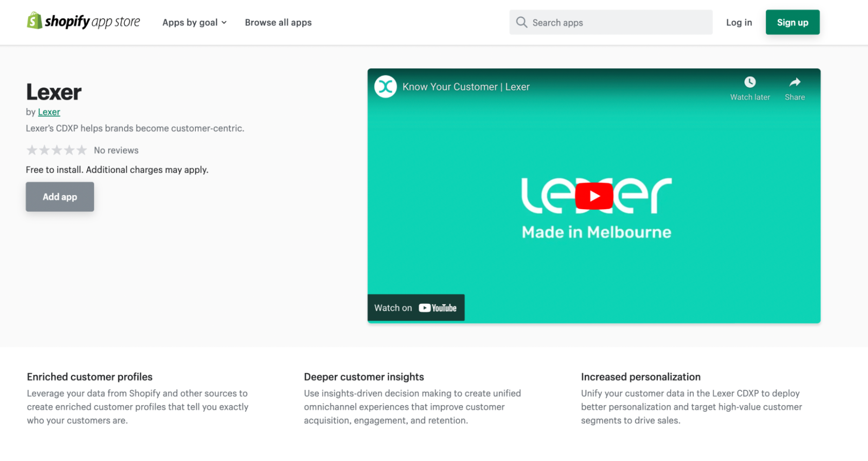This screenshot has height=461, width=868.
Task: Click the first rating star
Action: point(32,150)
